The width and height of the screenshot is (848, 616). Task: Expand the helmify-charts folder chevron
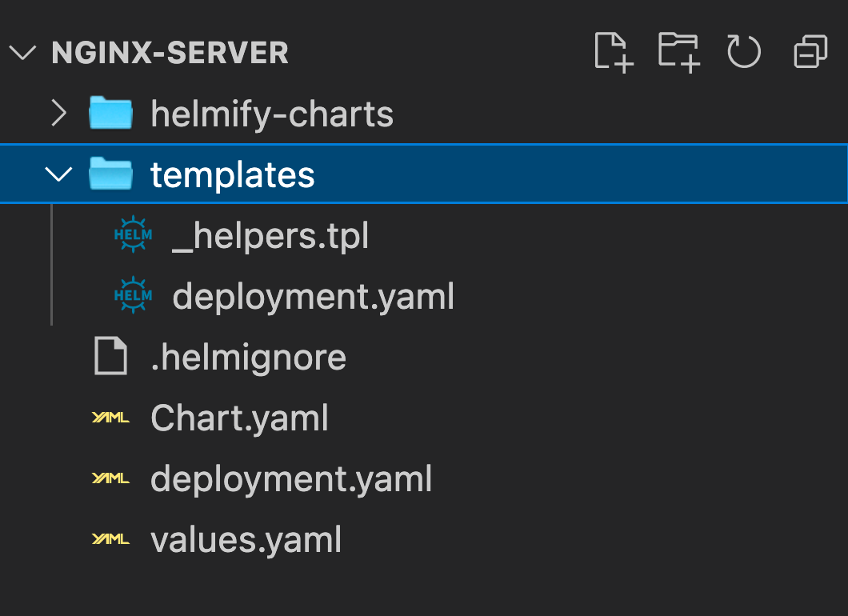coord(58,113)
